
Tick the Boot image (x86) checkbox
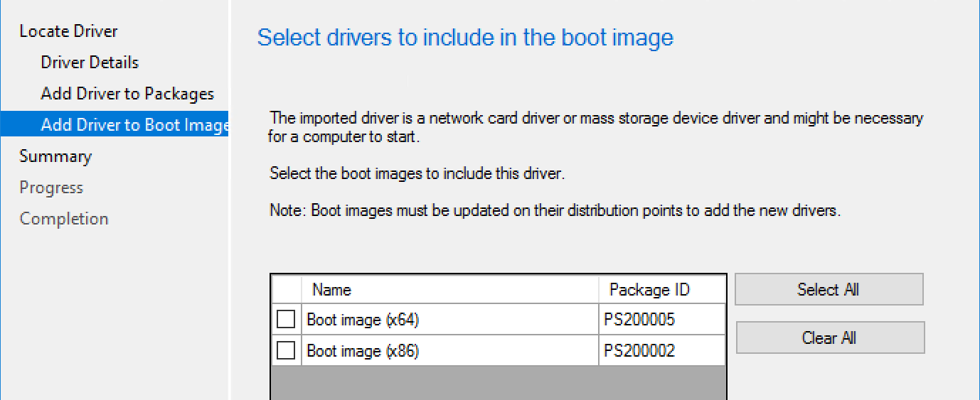[286, 350]
